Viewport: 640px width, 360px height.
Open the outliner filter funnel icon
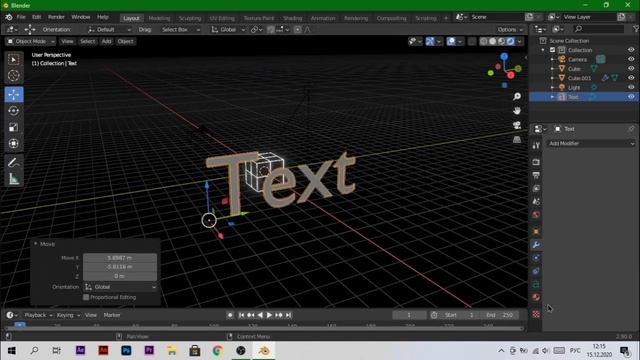click(636, 29)
